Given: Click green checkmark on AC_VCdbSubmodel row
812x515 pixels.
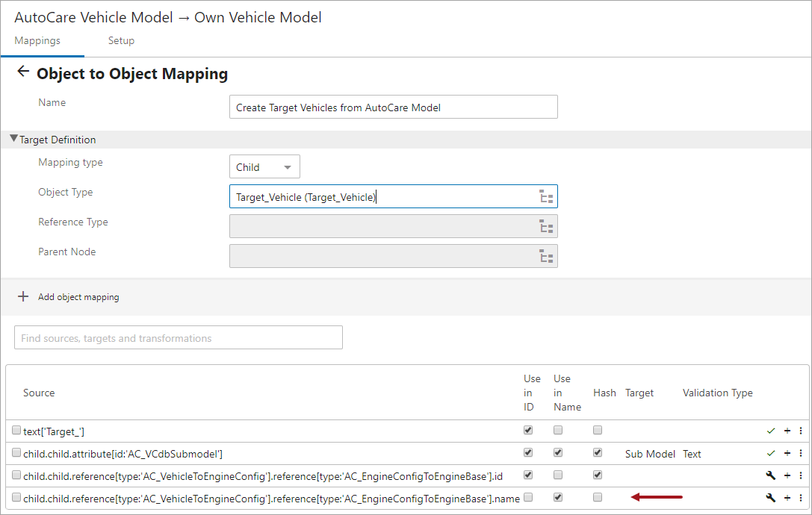Looking at the screenshot, I should 771,453.
